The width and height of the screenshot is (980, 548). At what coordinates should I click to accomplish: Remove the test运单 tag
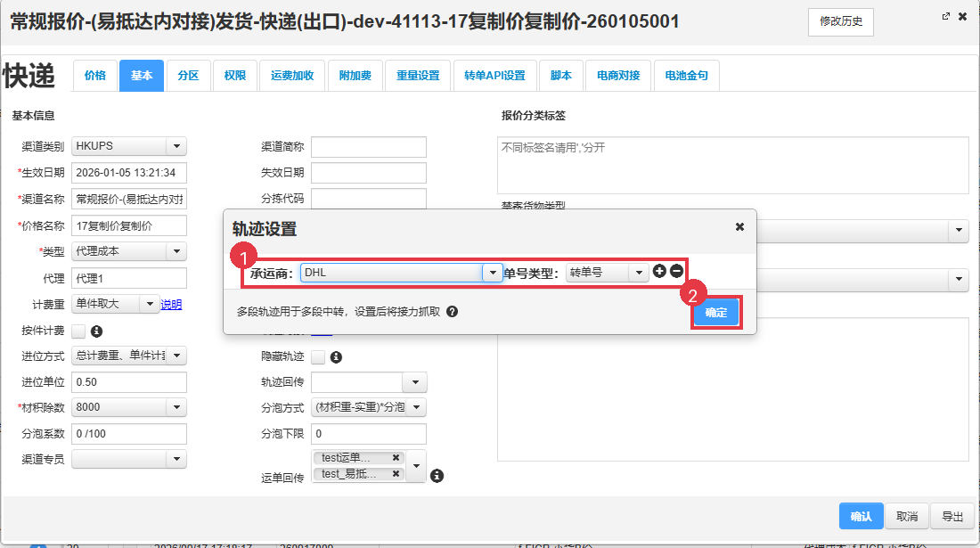pos(396,458)
